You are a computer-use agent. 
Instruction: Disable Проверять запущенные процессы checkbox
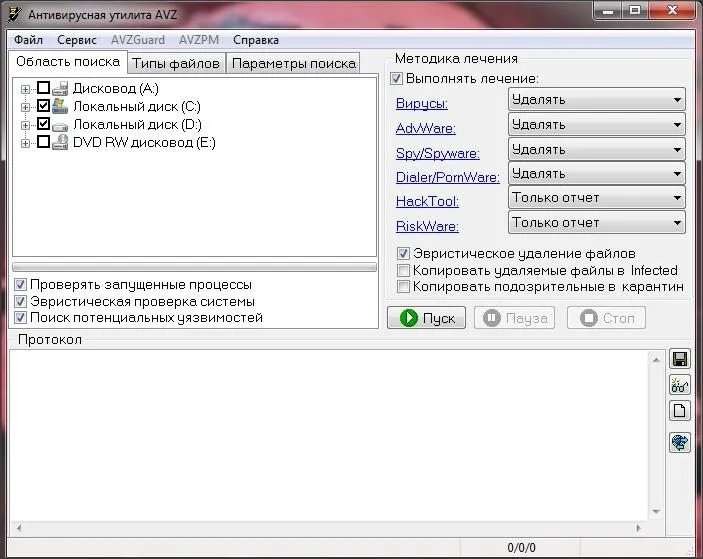coord(21,285)
